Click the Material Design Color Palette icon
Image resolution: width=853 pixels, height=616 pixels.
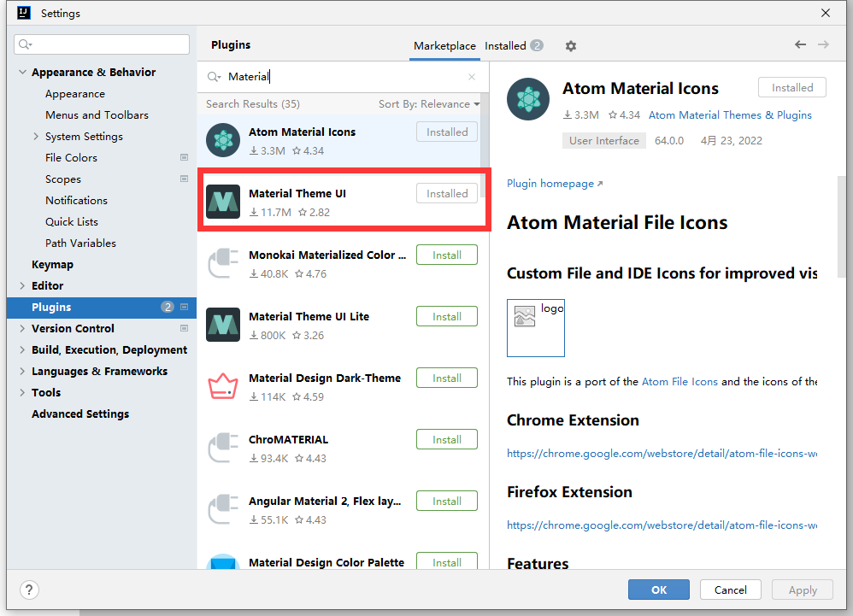[223, 562]
